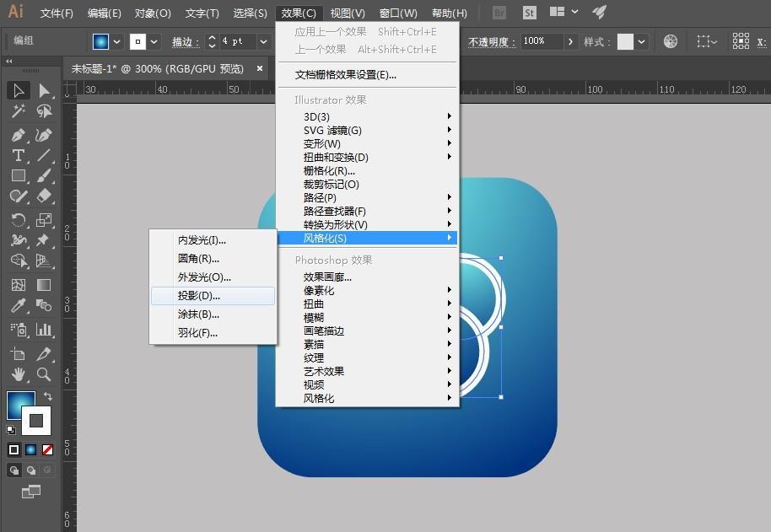771x532 pixels.
Task: Click the 描边 stroke panel link
Action: (186, 42)
